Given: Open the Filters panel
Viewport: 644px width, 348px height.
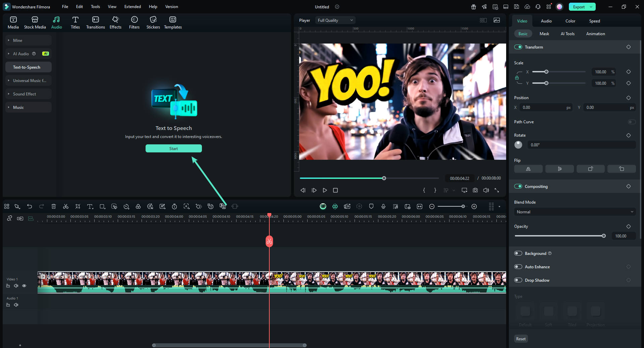Looking at the screenshot, I should [x=134, y=22].
